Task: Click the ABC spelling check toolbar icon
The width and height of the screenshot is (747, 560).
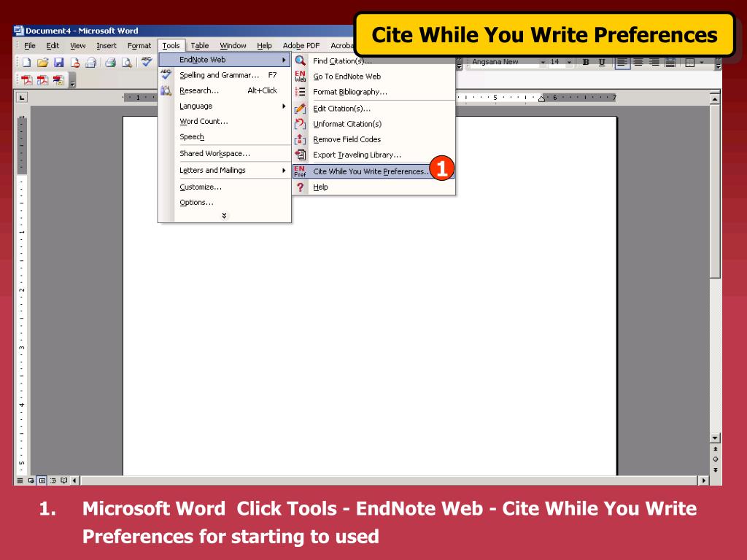Action: pos(147,61)
